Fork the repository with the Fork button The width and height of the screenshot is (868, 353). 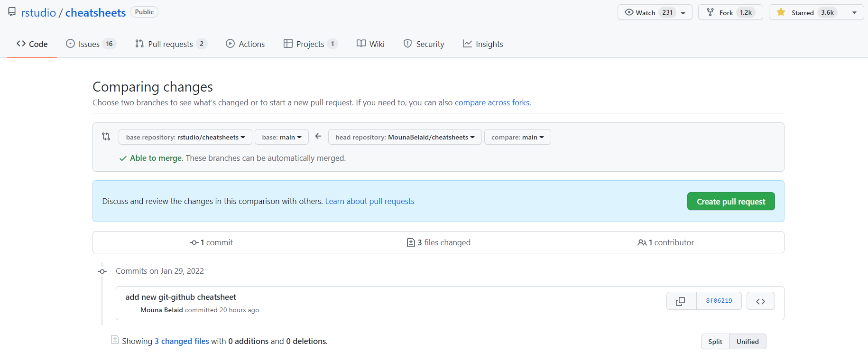pyautogui.click(x=730, y=12)
